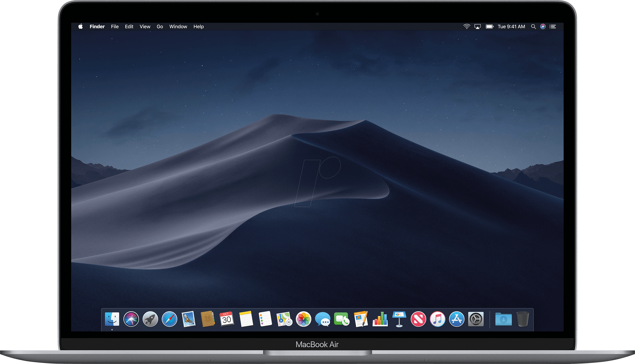Open the Go menu
635x364 pixels.
[160, 26]
